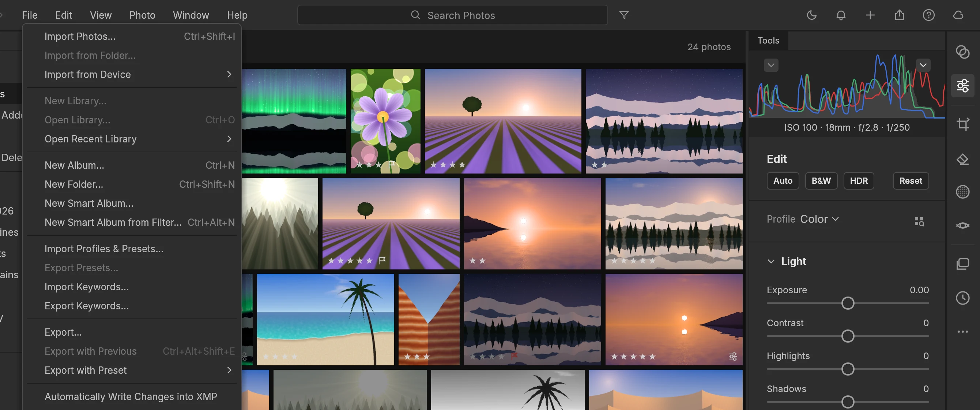Check cloud sync status icon

tap(958, 15)
